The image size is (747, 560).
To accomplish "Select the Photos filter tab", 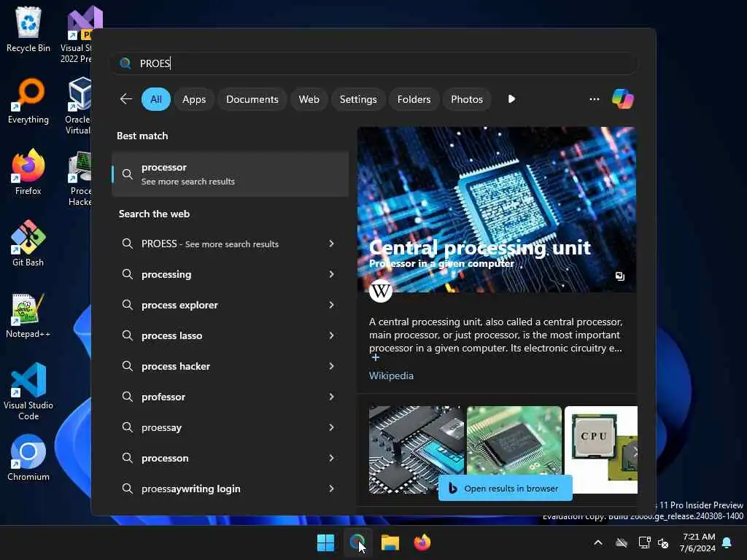I will [x=466, y=99].
